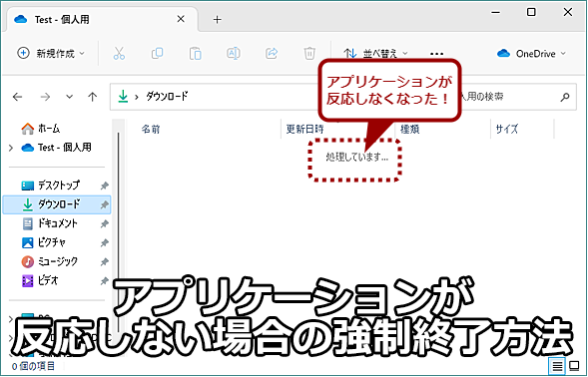588x377 pixels.
Task: Click the Paste clipboard icon
Action: point(195,54)
